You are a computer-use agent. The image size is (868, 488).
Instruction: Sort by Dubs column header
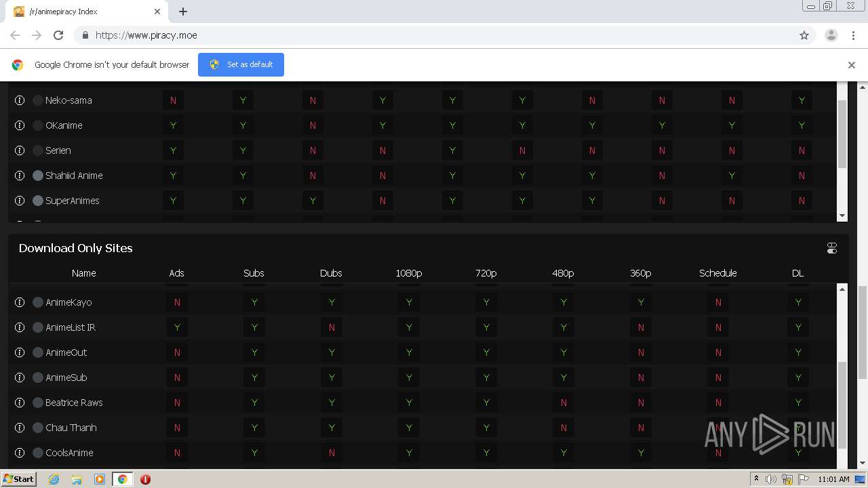pos(331,273)
